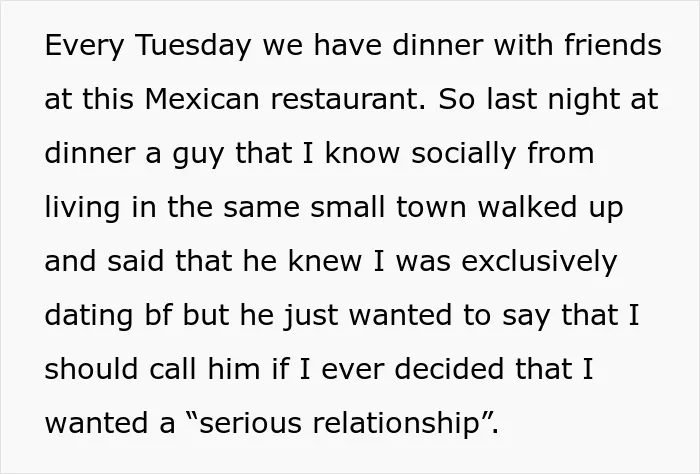This screenshot has width=700, height=474.
Task: Click the word "living"
Action: point(82,208)
